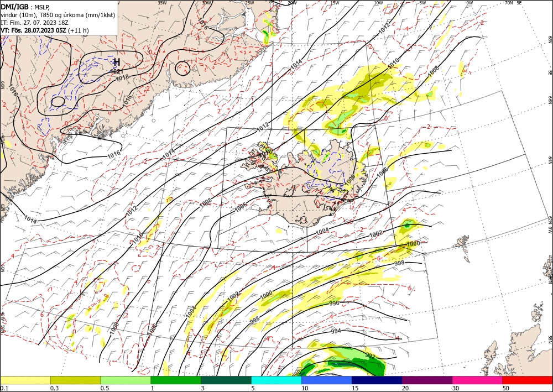Click the pink 30–50 mm legend swatch
553x392 pixels.
(x=478, y=380)
